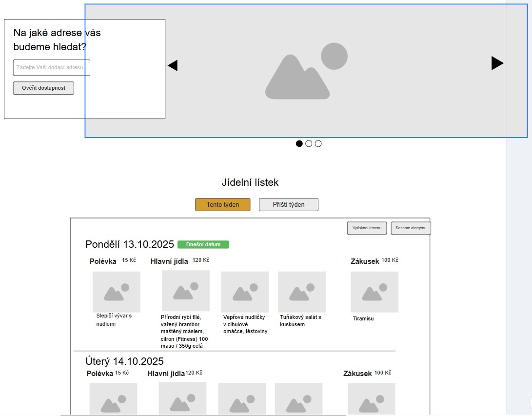The image size is (532, 416).
Task: Click the Přírodní rybí filé dish description
Action: coord(184,332)
